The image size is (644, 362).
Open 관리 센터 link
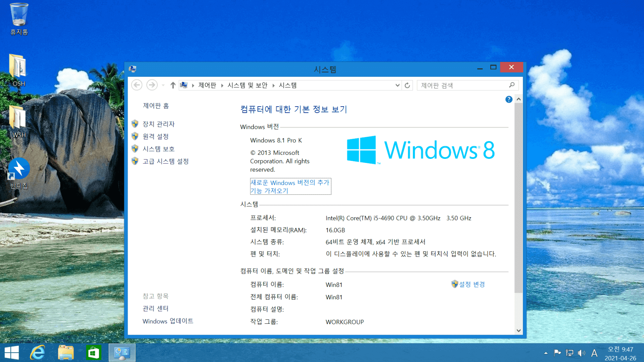[155, 309]
